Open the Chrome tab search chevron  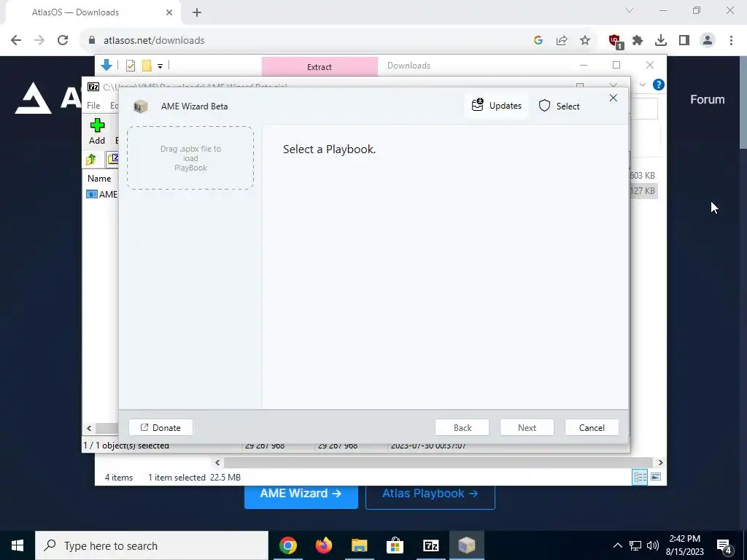point(630,10)
